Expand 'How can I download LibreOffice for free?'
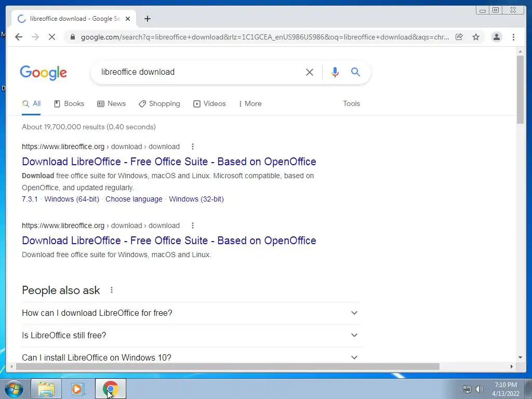The height and width of the screenshot is (399, 532). point(191,313)
